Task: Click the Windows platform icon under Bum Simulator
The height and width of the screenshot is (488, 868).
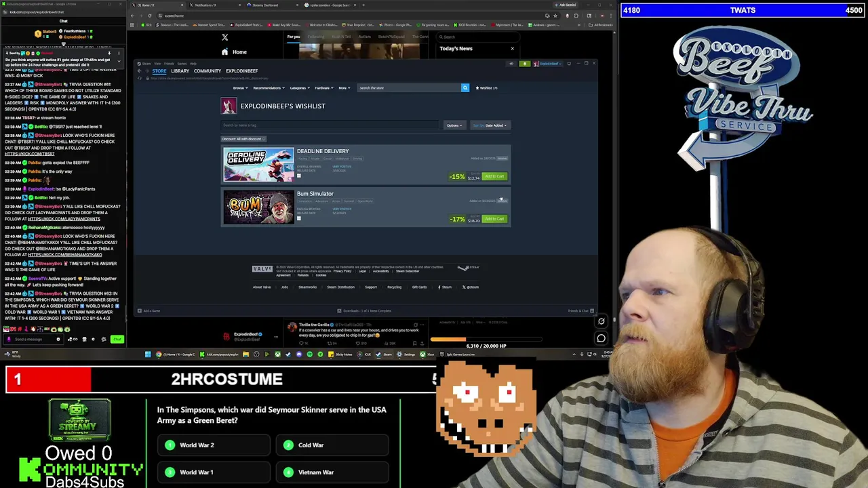Action: 298,218
